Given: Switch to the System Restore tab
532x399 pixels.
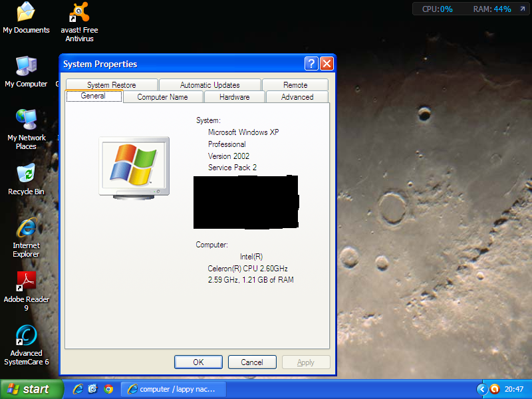Looking at the screenshot, I should pos(112,85).
